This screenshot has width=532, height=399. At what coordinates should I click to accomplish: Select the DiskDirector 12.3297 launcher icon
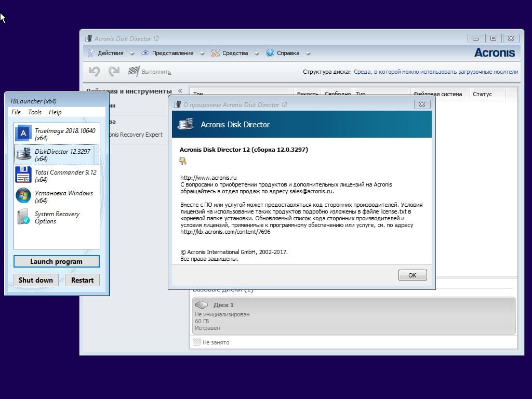[23, 154]
